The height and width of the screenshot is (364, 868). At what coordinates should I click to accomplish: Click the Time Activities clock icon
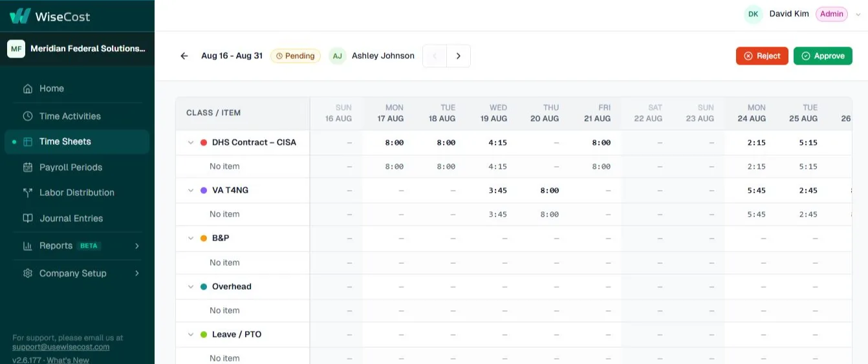point(28,116)
